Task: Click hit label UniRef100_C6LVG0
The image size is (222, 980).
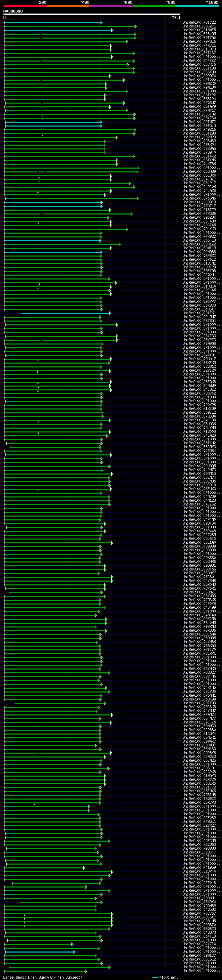Action: click(199, 691)
